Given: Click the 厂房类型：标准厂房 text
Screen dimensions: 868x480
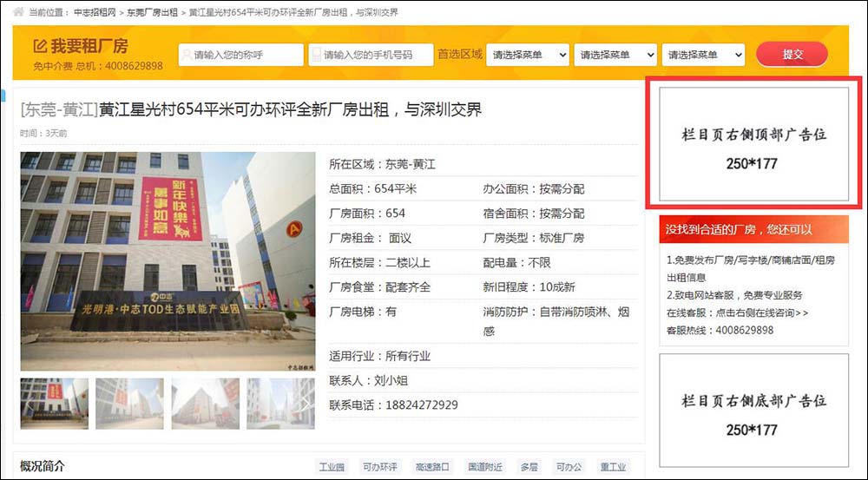Looking at the screenshot, I should (x=534, y=238).
